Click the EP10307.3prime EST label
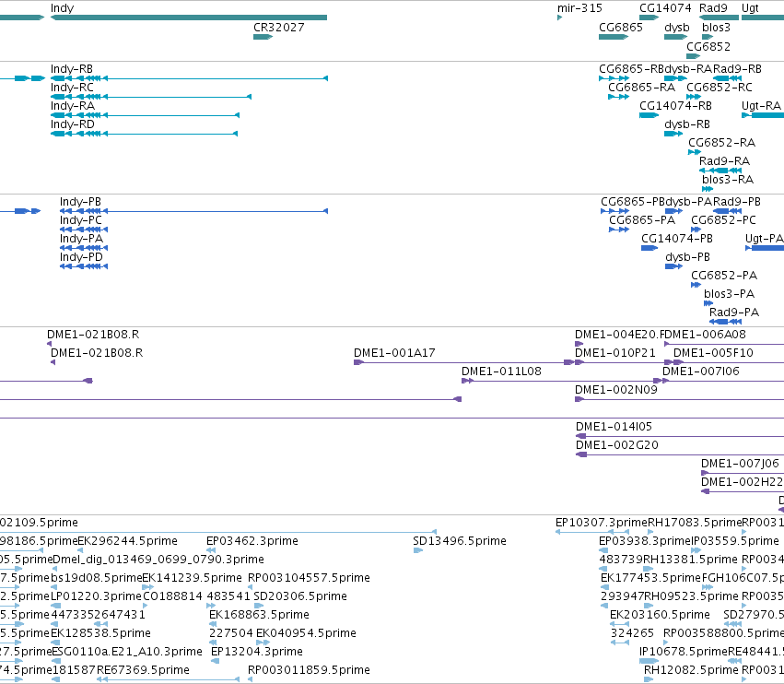The height and width of the screenshot is (684, 784). tap(602, 523)
